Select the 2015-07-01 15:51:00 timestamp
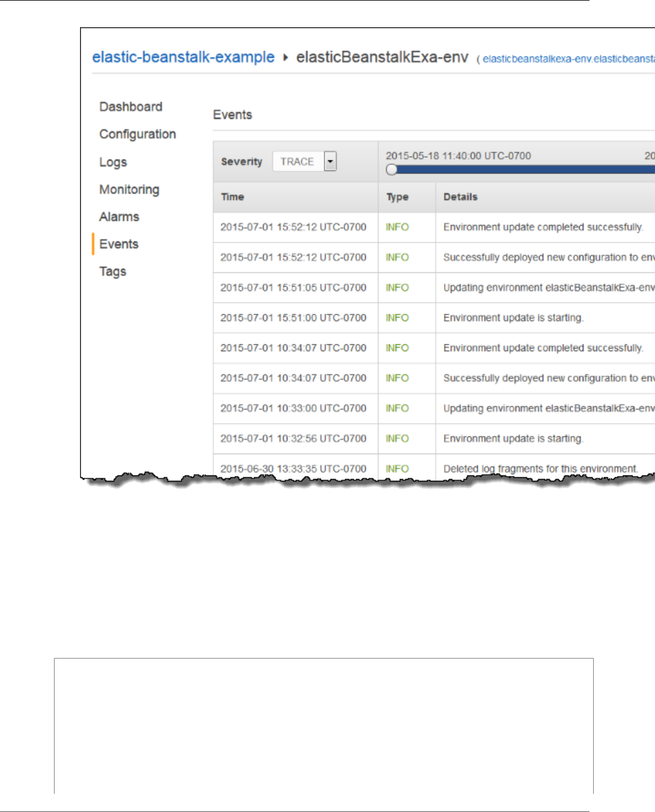 point(294,318)
